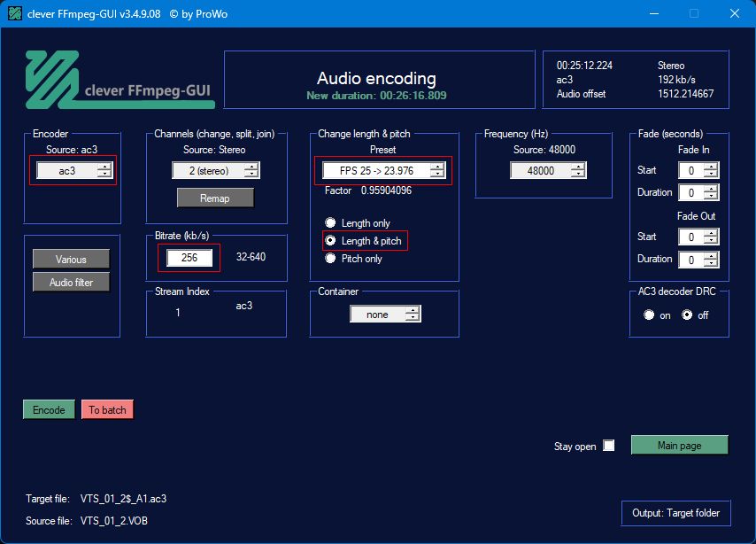Click the Factor 0.95904096 value

click(386, 190)
